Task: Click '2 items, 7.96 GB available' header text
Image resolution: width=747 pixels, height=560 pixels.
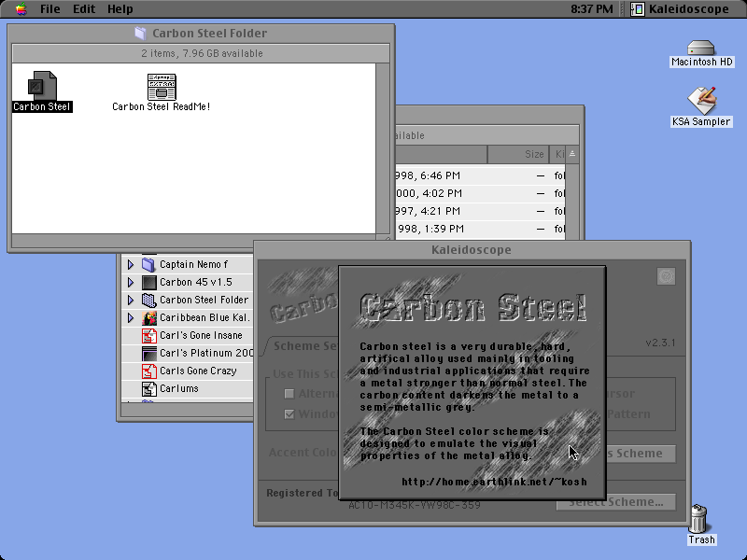Action: point(202,53)
